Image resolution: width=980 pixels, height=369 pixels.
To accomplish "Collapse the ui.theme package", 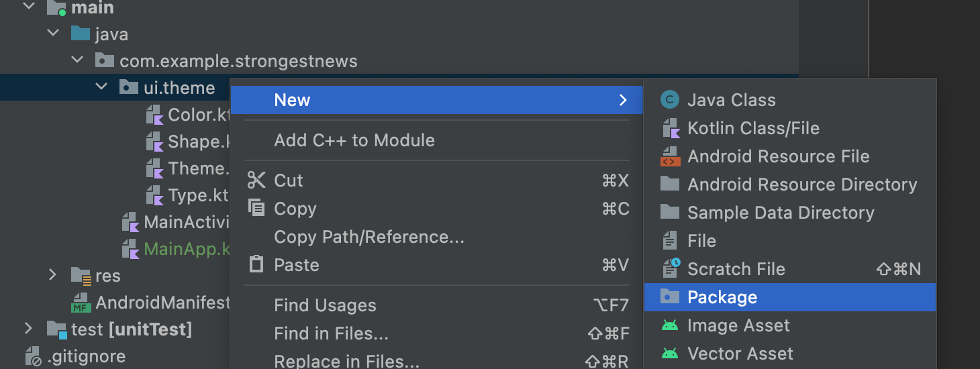I will [102, 87].
